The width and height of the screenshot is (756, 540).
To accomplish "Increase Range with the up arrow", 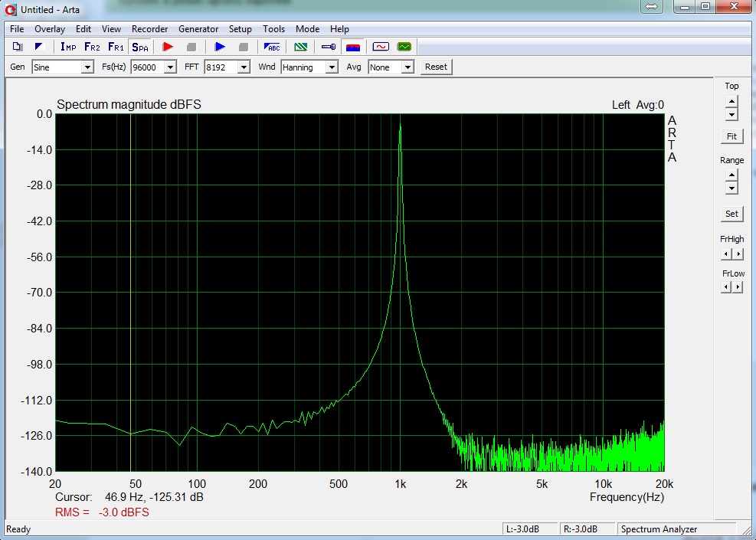I will (731, 175).
